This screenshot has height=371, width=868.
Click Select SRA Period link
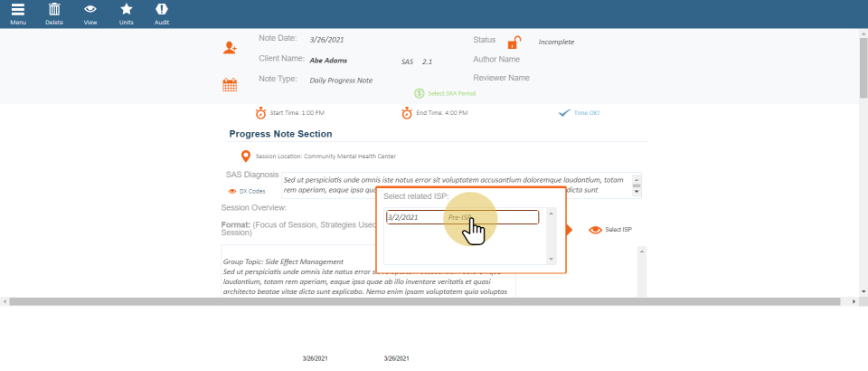point(420,93)
